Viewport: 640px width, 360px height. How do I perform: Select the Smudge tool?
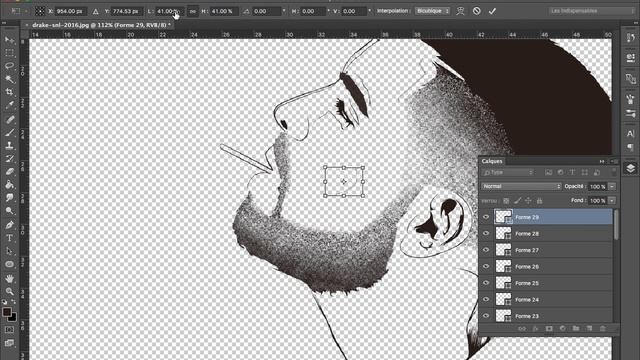coord(9,198)
